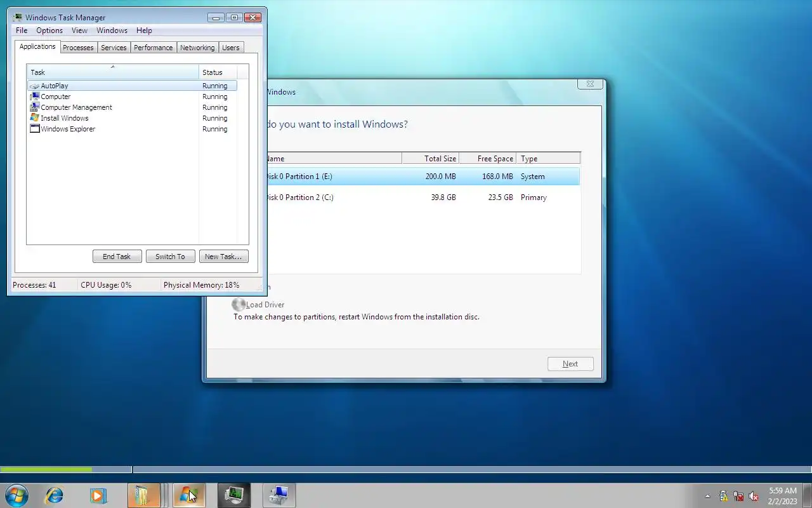Select the AutoPlay task icon
812x508 pixels.
34,86
